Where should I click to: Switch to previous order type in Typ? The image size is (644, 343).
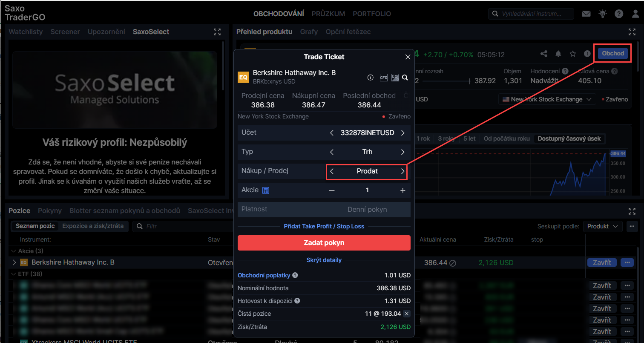[x=332, y=152]
